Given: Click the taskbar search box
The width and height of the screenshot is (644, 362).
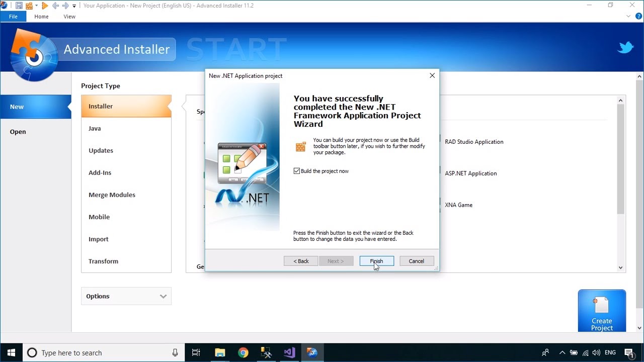Looking at the screenshot, I should [104, 352].
